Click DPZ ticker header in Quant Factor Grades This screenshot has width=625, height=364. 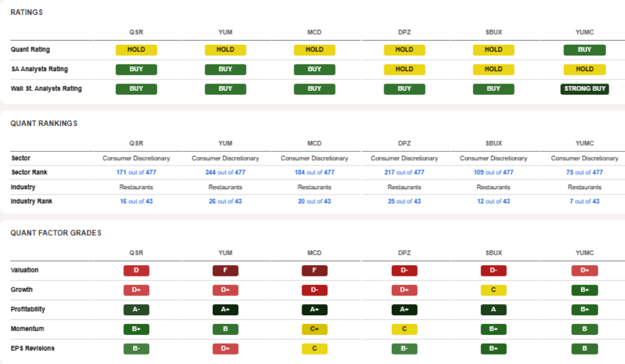[x=404, y=253]
